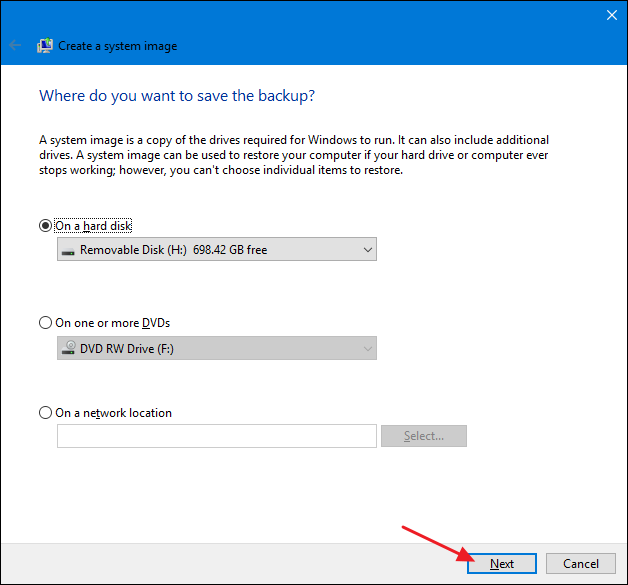The image size is (628, 585).
Task: Click the Select... network button
Action: point(424,436)
